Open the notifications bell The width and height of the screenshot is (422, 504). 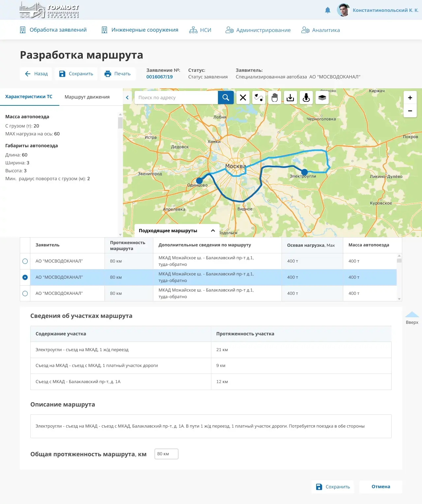[x=328, y=10]
